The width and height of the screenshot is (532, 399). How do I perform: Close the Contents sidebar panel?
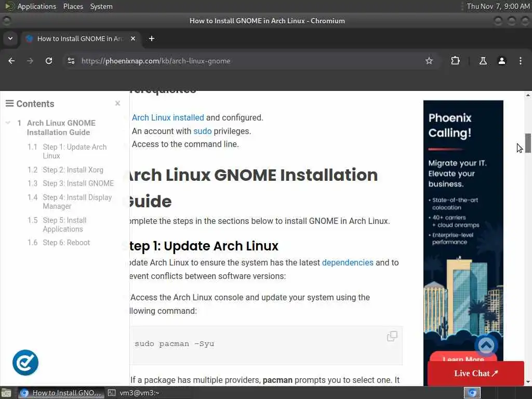117,103
